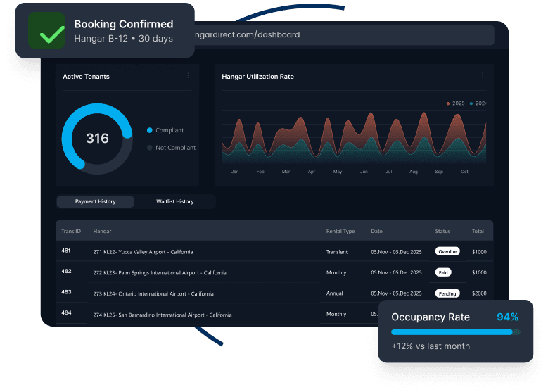This screenshot has width=548, height=392.
Task: Click the Oct label on chart axis
Action: [464, 172]
